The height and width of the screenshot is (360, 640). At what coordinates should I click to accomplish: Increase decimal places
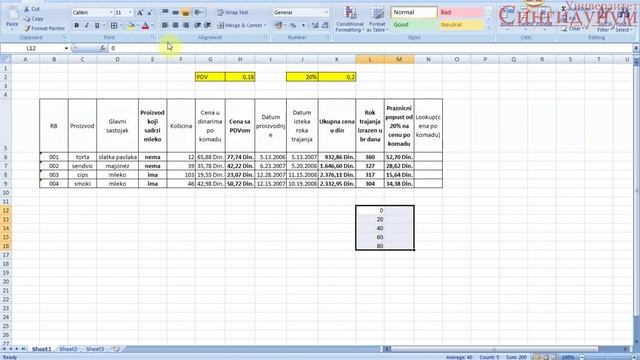(x=315, y=25)
